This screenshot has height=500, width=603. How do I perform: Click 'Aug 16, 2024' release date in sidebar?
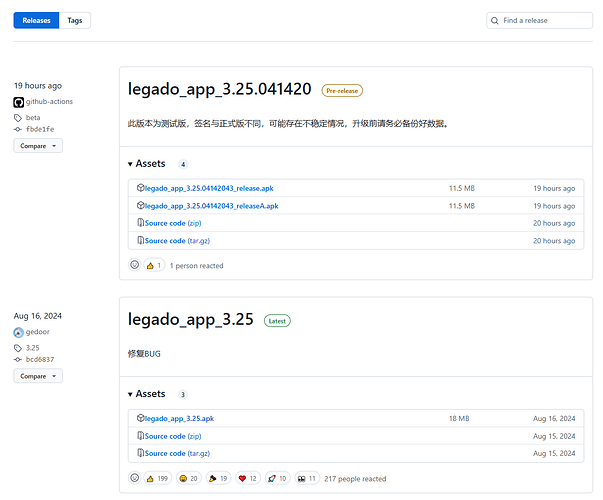38,316
